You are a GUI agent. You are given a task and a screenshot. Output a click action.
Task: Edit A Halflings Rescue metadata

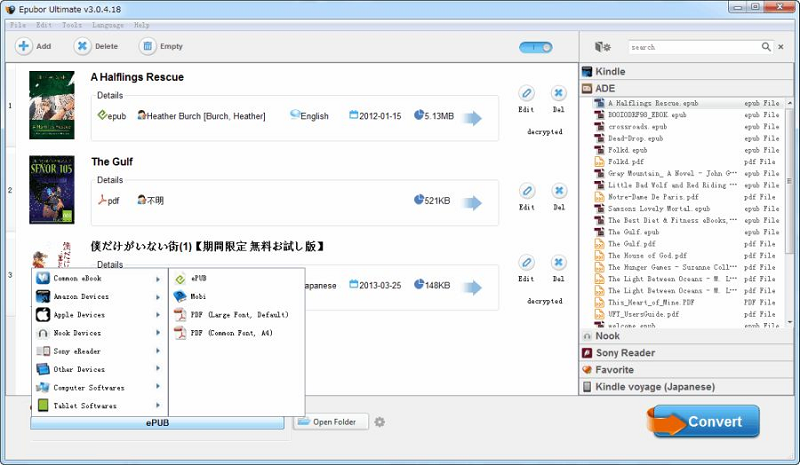click(527, 94)
